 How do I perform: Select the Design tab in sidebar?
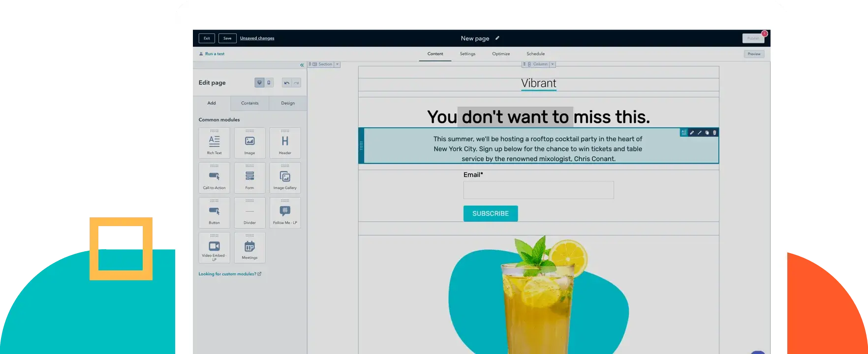pyautogui.click(x=288, y=103)
